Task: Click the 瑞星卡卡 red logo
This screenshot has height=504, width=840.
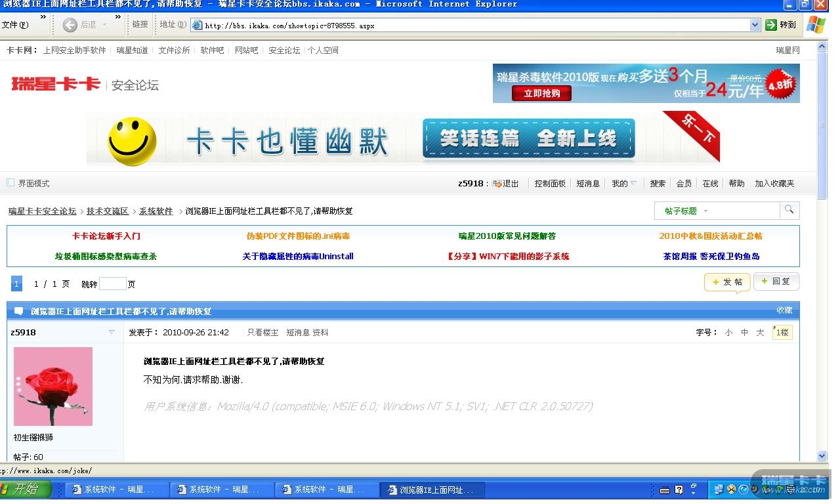Action: click(x=56, y=84)
